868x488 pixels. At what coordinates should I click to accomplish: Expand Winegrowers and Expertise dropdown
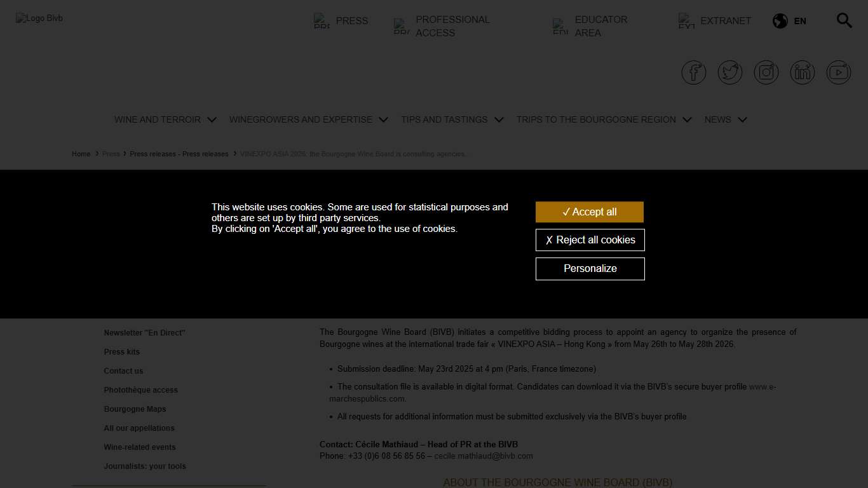click(308, 119)
